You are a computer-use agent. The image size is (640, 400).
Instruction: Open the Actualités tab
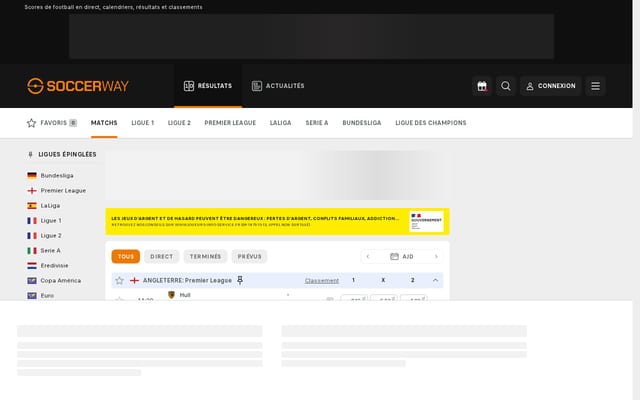[x=278, y=86]
